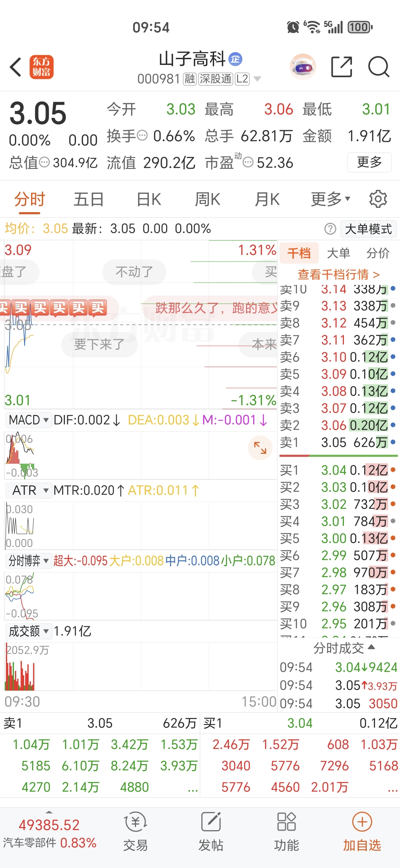Open the 分时博弈 indicator dropdown

point(29,561)
